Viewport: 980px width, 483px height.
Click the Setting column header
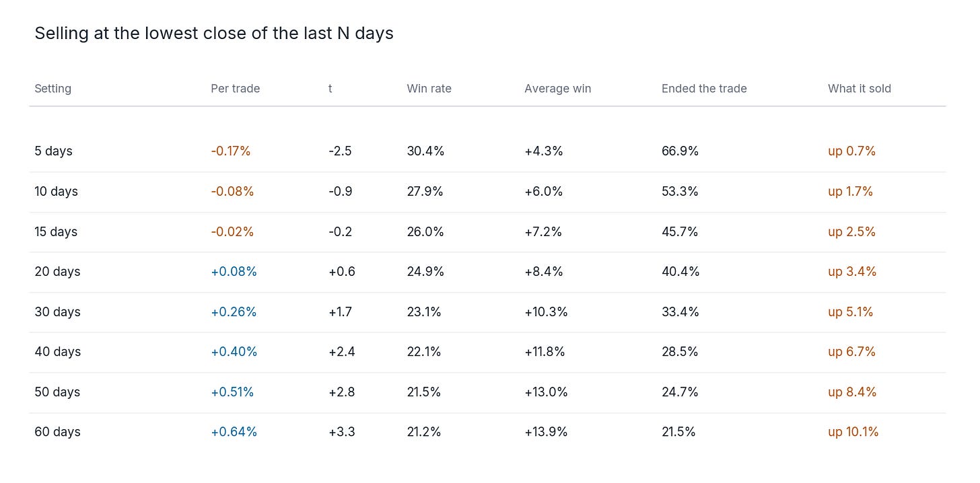tap(53, 89)
